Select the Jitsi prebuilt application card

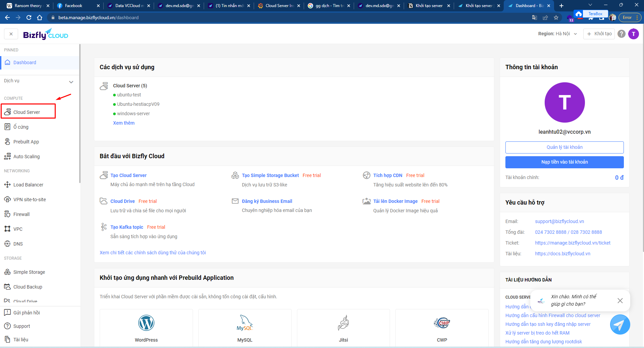[343, 329]
